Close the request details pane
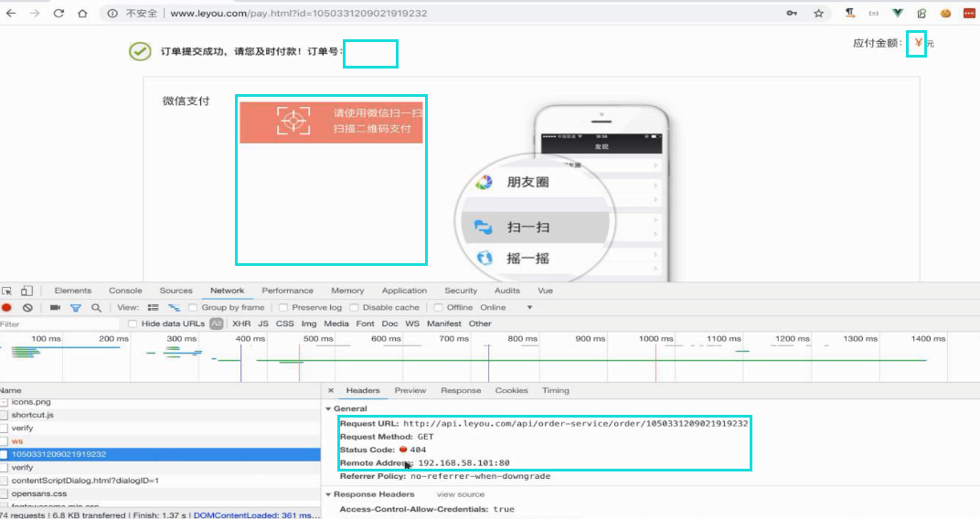Viewport: 980px width, 519px height. click(x=331, y=390)
